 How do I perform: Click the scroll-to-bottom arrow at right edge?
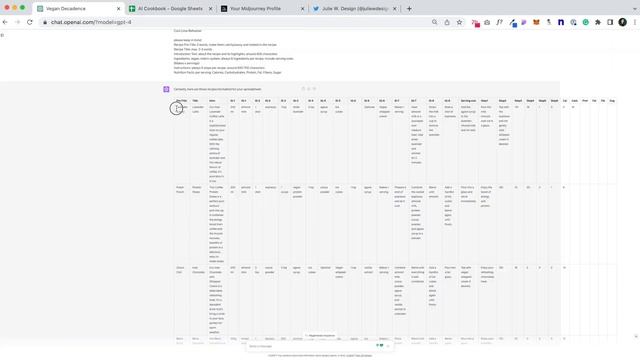[x=636, y=337]
